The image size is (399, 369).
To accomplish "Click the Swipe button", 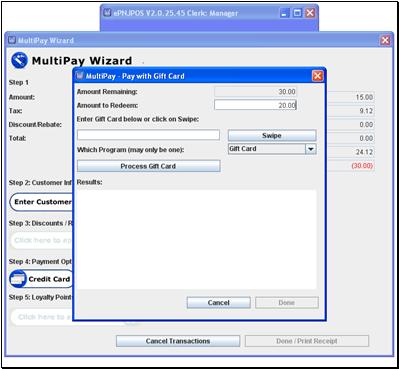I will coord(272,135).
